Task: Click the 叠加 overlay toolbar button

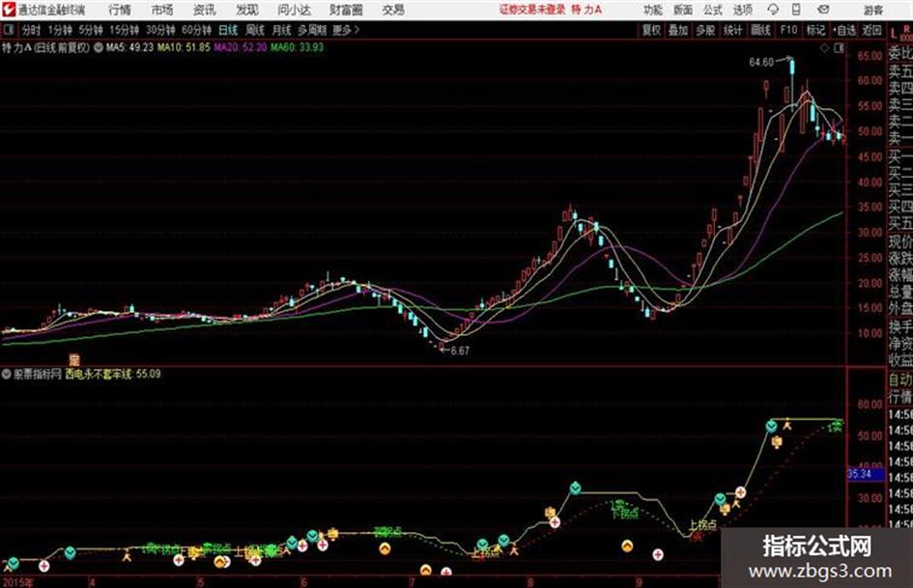Action: coord(678,30)
